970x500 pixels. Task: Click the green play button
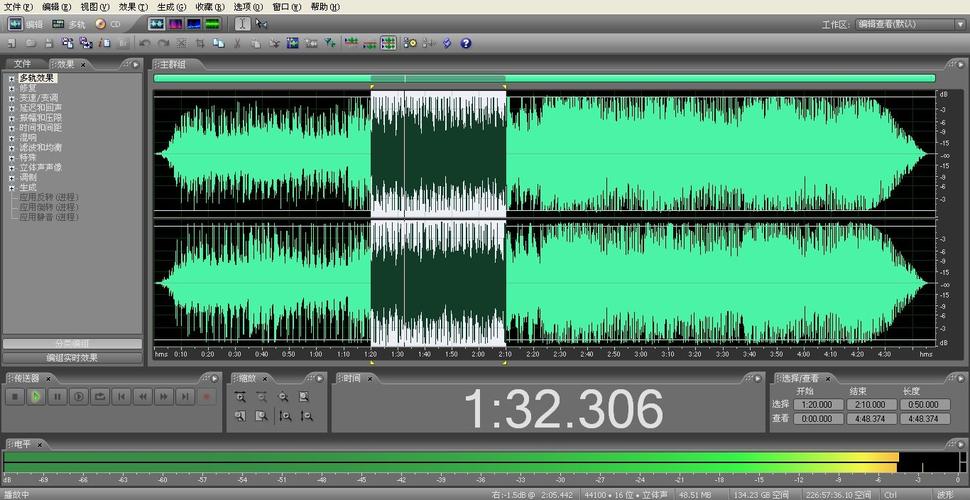(36, 397)
